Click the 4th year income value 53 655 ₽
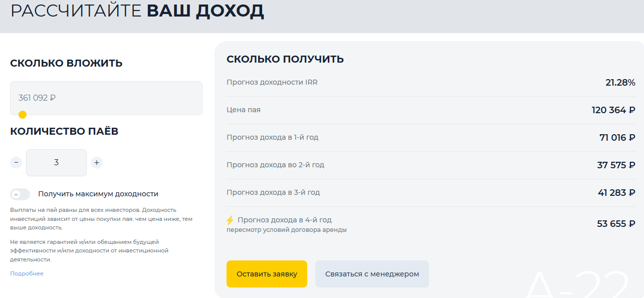The height and width of the screenshot is (298, 644). coord(616,224)
